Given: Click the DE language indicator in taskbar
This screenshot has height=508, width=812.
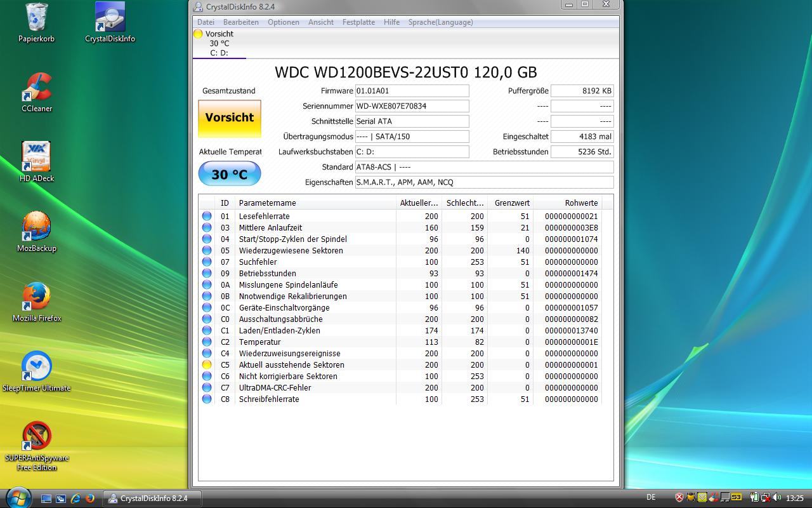Looking at the screenshot, I should (651, 497).
